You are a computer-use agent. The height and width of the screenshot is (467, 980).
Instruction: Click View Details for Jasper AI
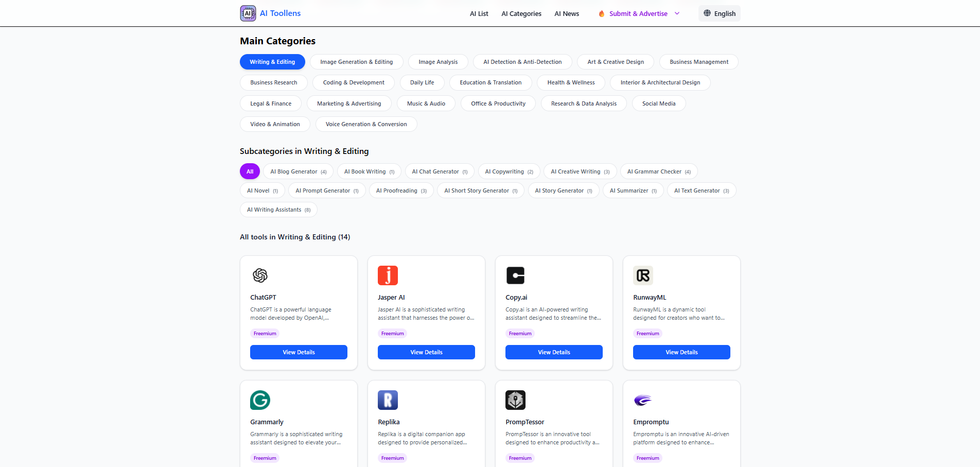tap(426, 352)
